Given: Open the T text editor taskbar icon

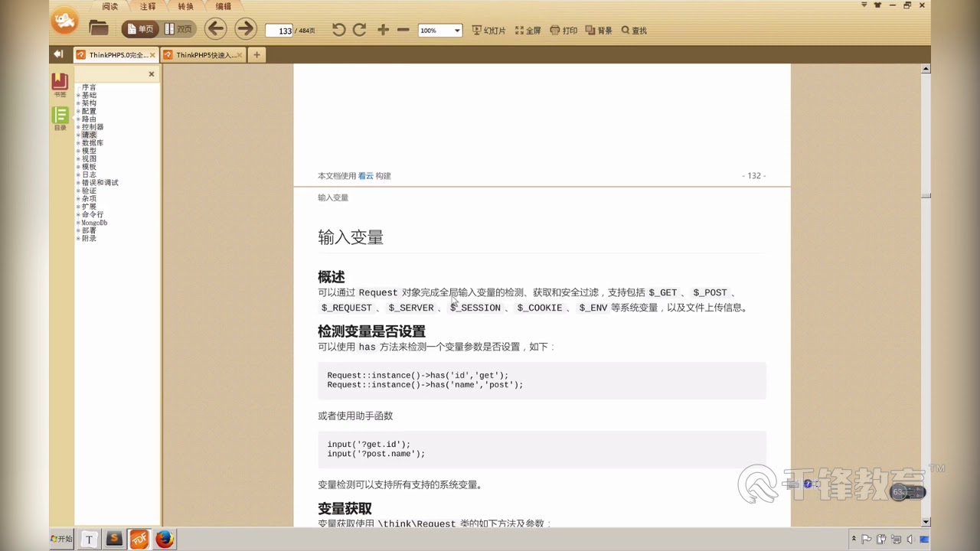Looking at the screenshot, I should tap(89, 540).
